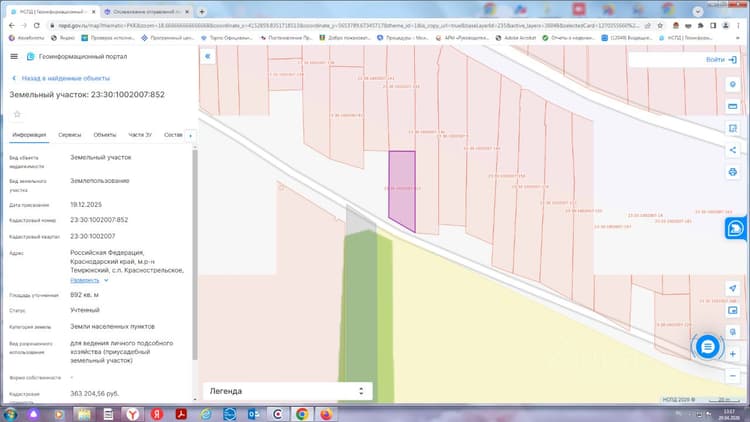Collapse the side panel with double-arrow button
750x422 pixels.
click(x=208, y=56)
